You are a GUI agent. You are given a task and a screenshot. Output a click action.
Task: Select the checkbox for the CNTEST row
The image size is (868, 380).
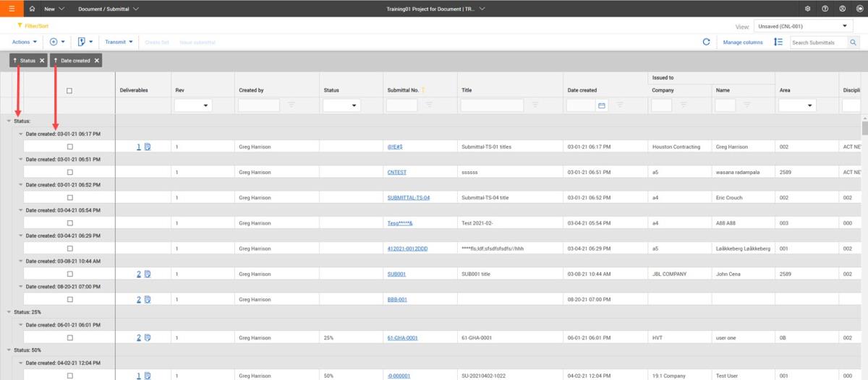pos(70,173)
